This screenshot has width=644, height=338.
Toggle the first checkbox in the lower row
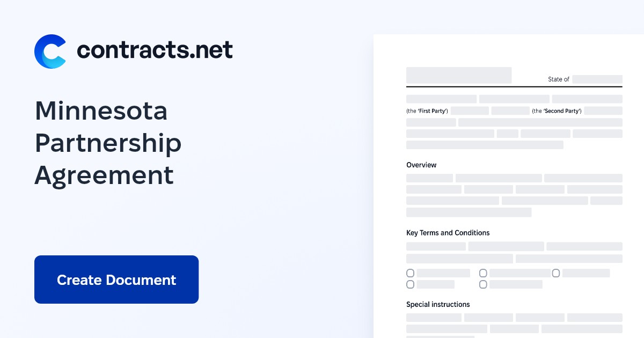pos(411,284)
